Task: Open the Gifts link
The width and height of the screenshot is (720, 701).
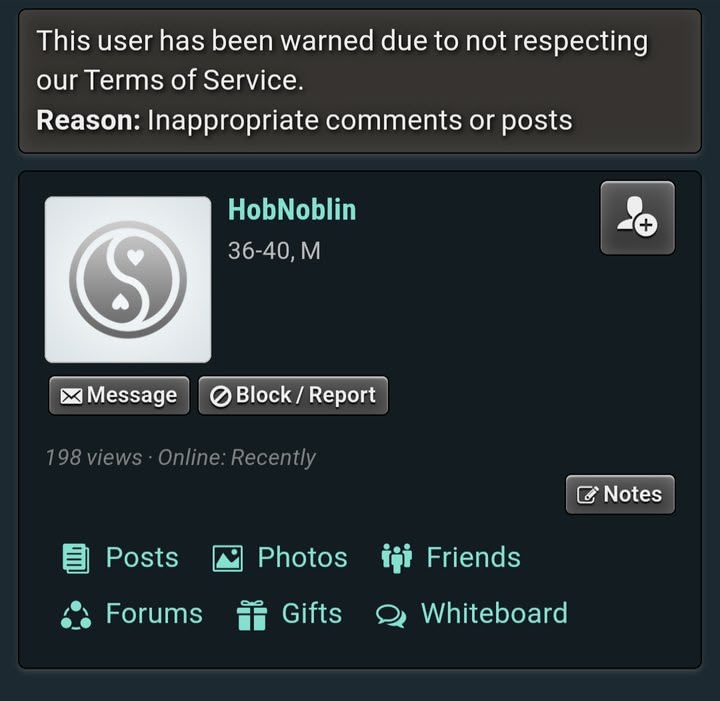Action: [x=312, y=614]
